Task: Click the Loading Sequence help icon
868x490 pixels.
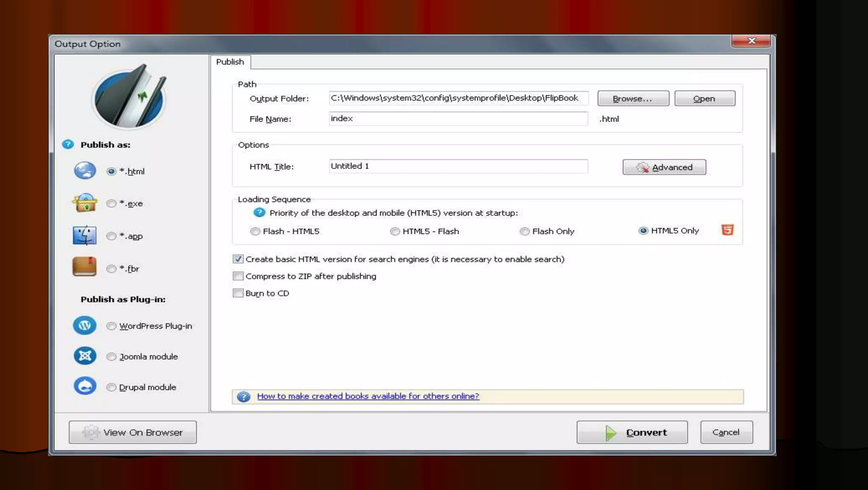Action: [x=259, y=213]
